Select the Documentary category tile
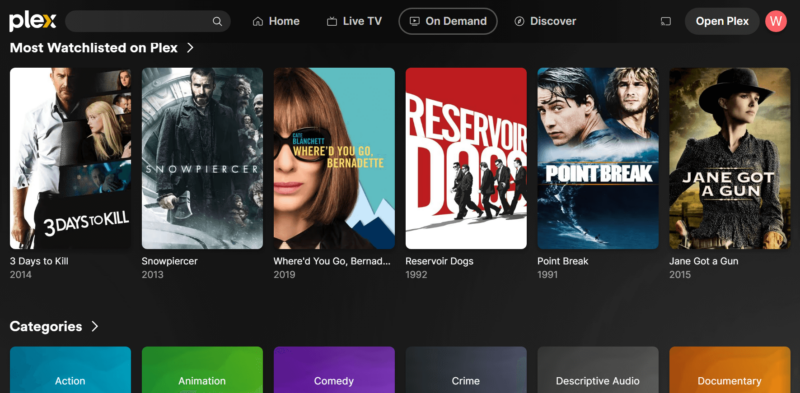The width and height of the screenshot is (800, 393). pyautogui.click(x=730, y=370)
